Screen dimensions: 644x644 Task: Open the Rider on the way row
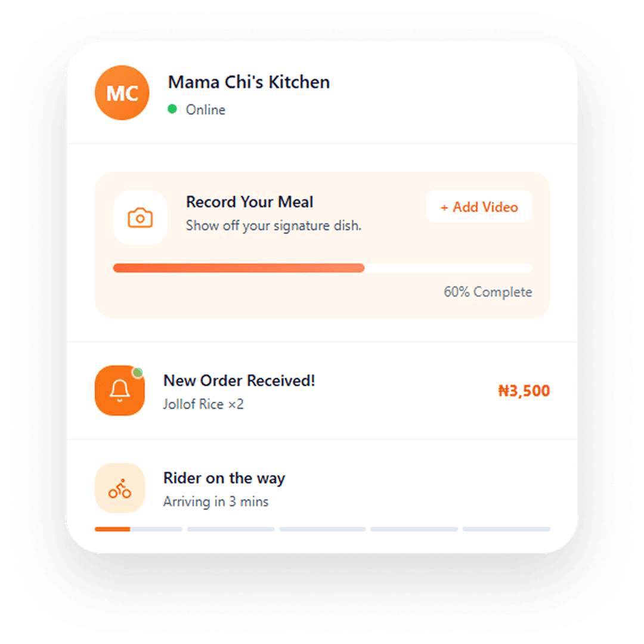click(x=322, y=488)
